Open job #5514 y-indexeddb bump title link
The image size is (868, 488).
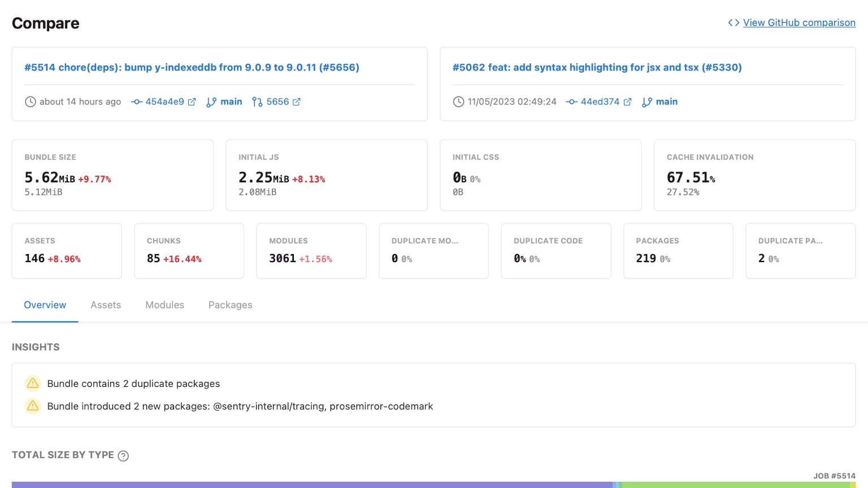[x=192, y=67]
